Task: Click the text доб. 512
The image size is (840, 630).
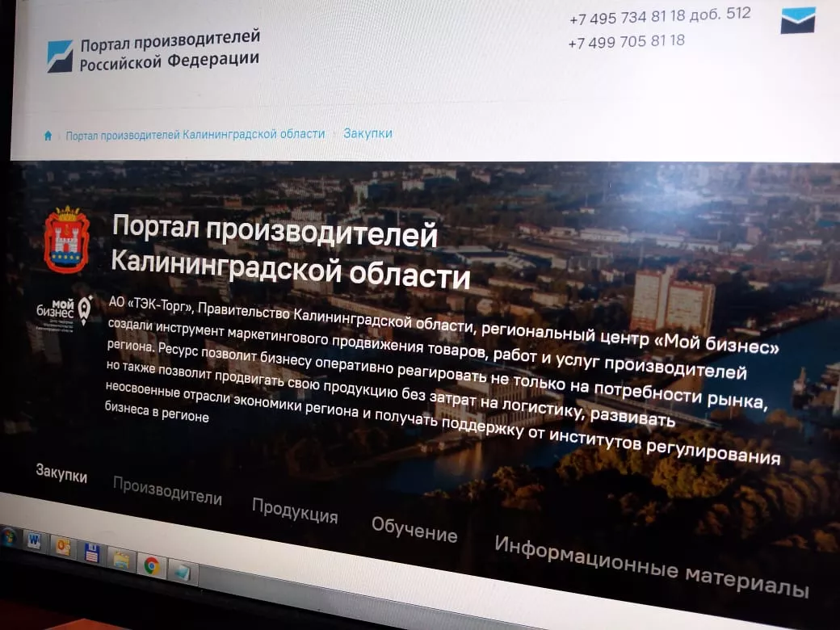Action: tap(720, 14)
